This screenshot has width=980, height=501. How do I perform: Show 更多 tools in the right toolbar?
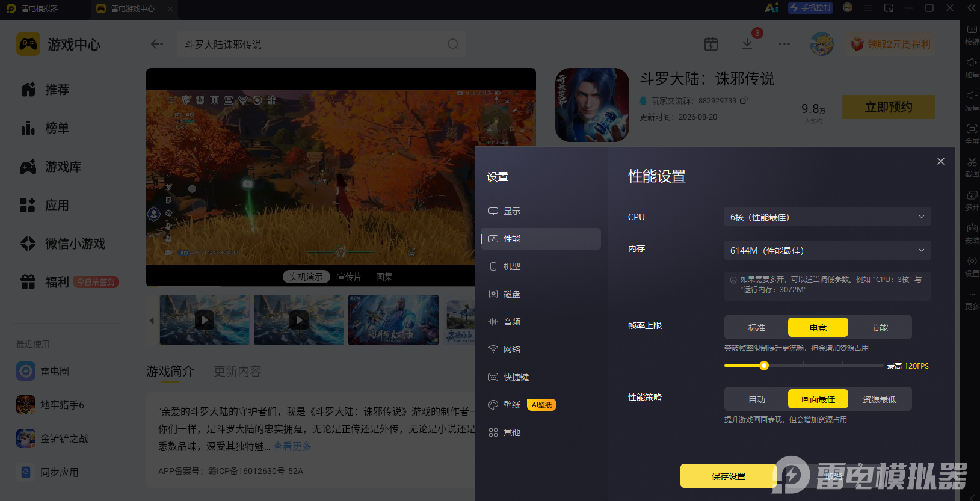tap(972, 300)
